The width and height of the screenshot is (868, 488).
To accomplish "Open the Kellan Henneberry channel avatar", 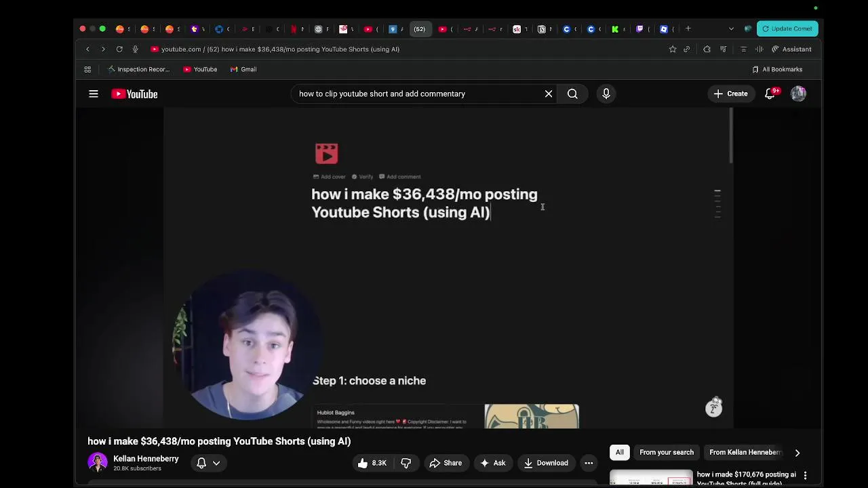I will point(98,462).
